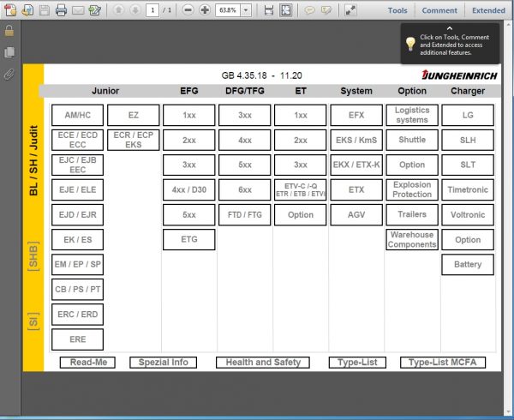
Task: Click the highlight text tool icon
Action: 326,10
